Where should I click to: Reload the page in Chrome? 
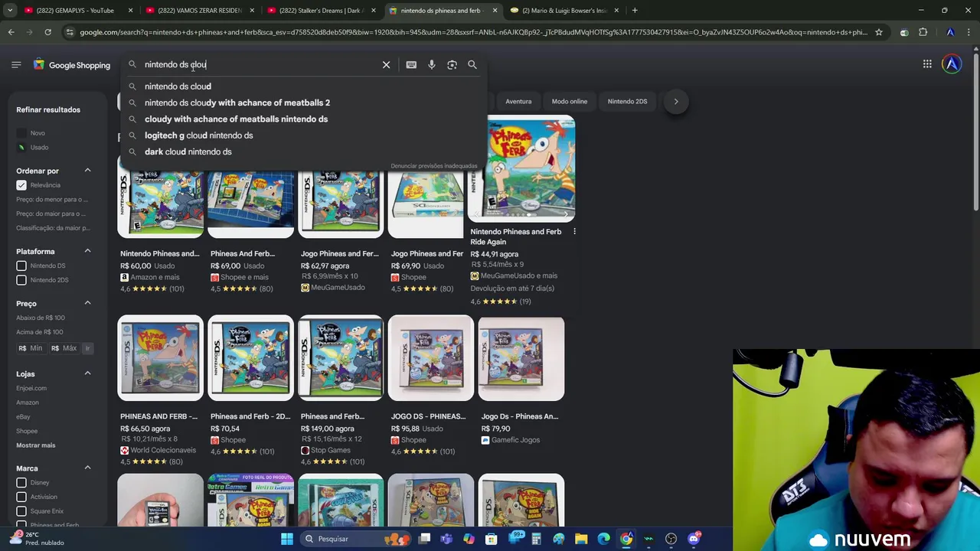(x=47, y=32)
